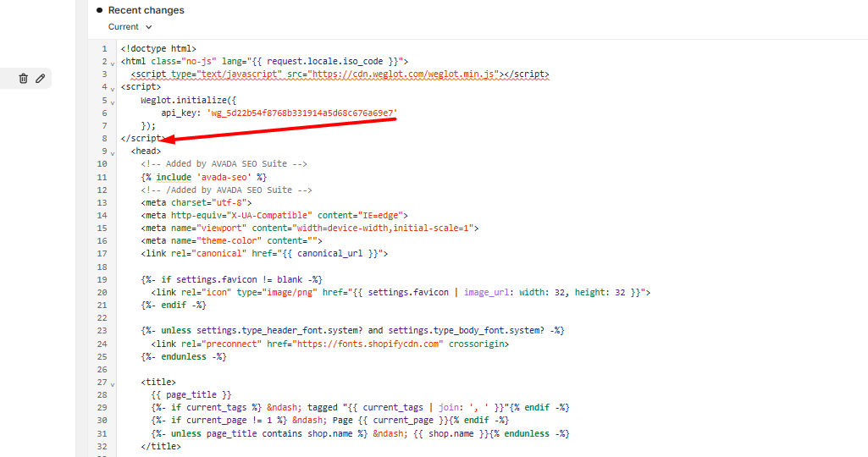Viewport: 868px width, 457px height.
Task: Click the canonical_url link line
Action: pyautogui.click(x=264, y=253)
